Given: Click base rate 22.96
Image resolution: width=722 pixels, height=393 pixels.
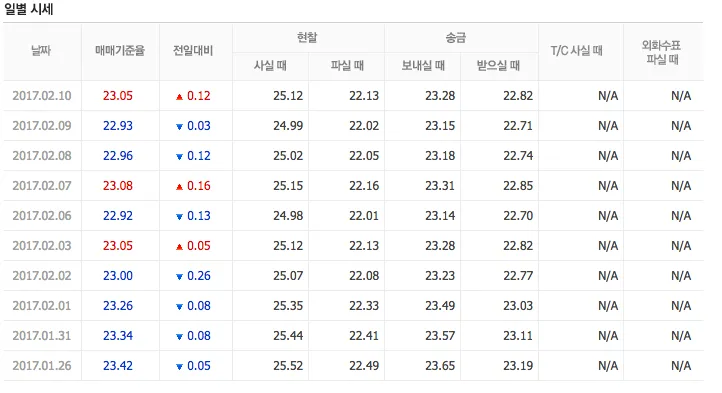Looking at the screenshot, I should point(118,155).
